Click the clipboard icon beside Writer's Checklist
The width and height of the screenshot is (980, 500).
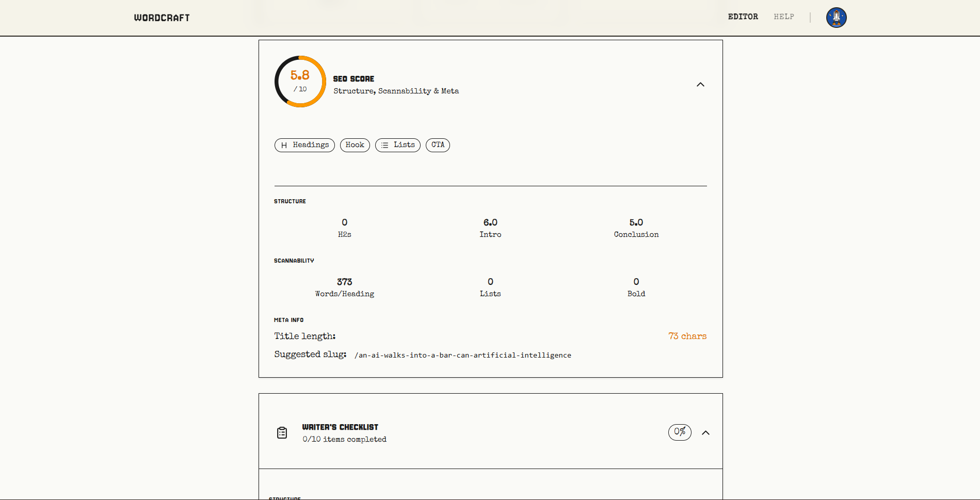[x=282, y=432]
